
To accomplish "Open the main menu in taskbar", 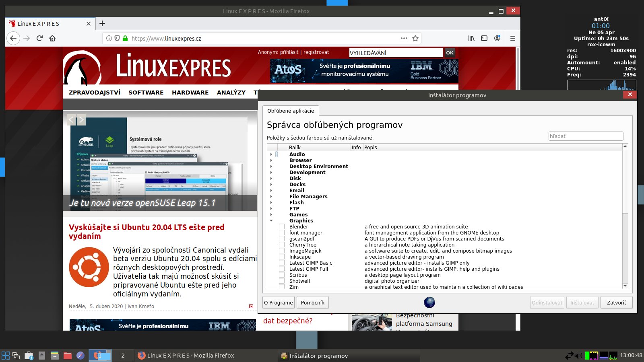I will pos(6,356).
